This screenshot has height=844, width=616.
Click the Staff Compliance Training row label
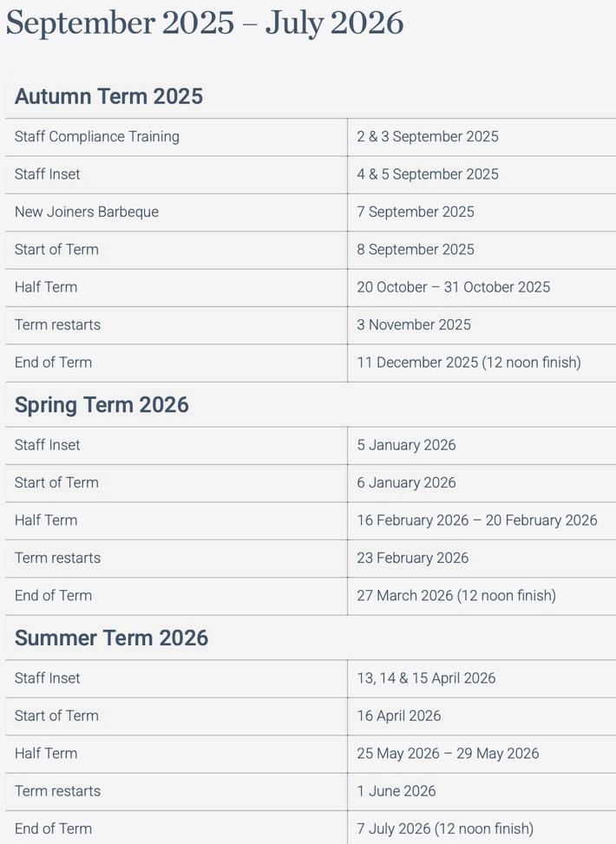coord(97,137)
